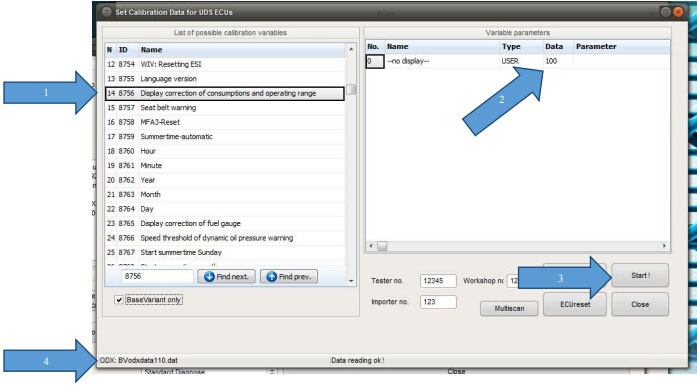
Task: Select row 8764 Day
Action: 225,209
